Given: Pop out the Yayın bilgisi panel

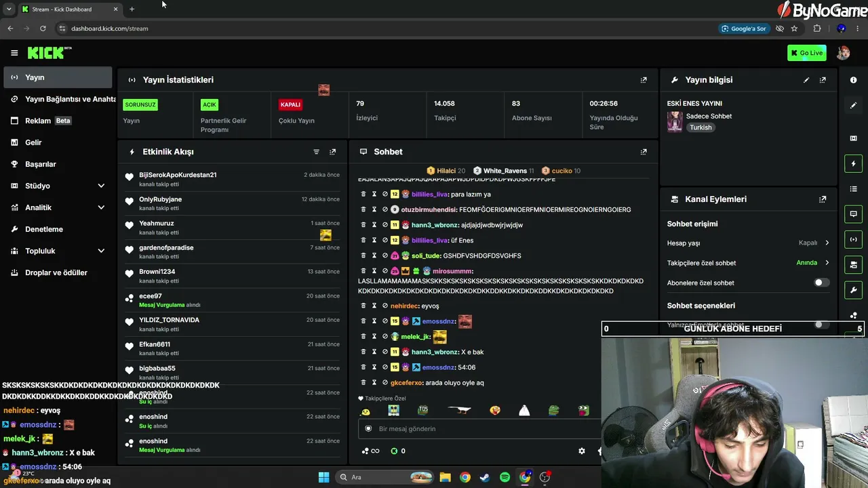Looking at the screenshot, I should pyautogui.click(x=823, y=80).
